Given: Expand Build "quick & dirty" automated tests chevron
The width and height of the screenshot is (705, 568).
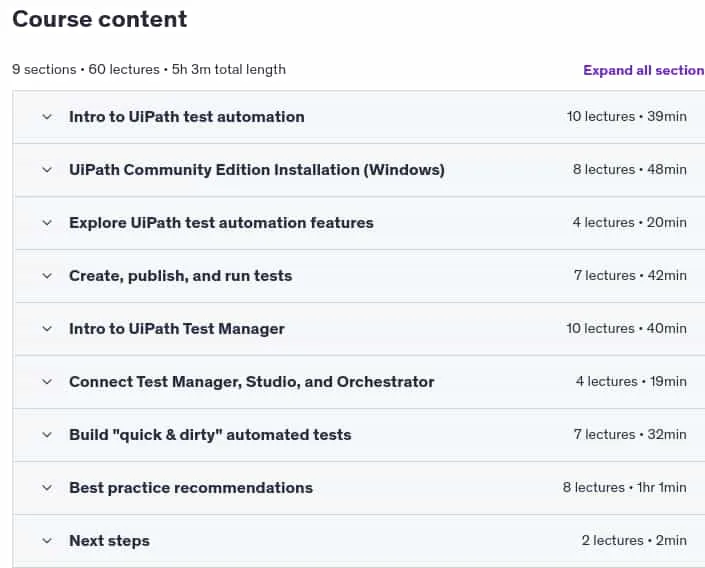Looking at the screenshot, I should point(47,435).
